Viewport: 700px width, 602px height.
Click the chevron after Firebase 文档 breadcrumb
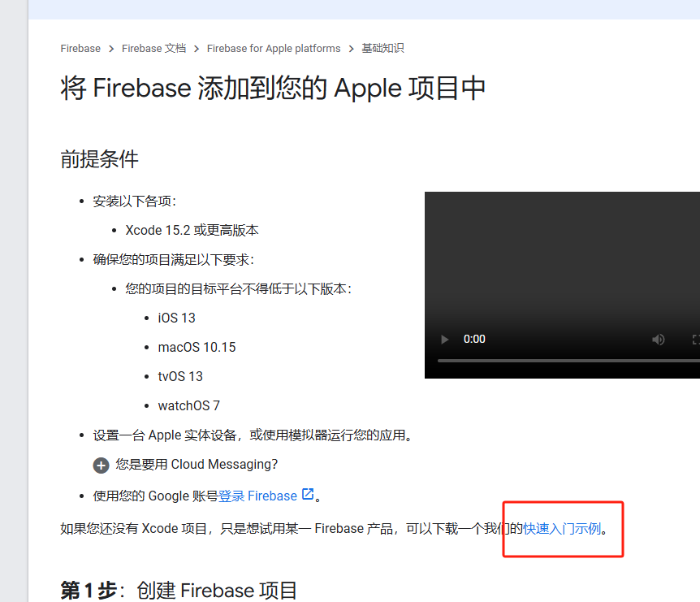pyautogui.click(x=197, y=49)
